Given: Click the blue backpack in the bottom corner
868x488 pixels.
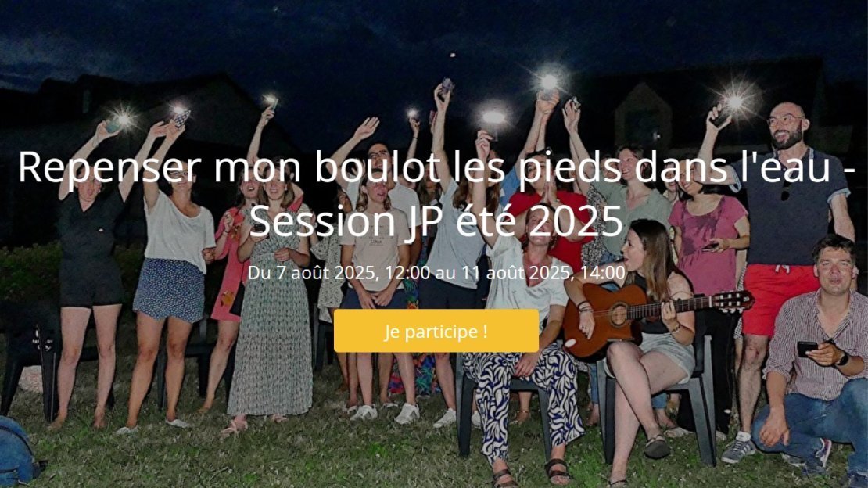Looking at the screenshot, I should (x=18, y=451).
